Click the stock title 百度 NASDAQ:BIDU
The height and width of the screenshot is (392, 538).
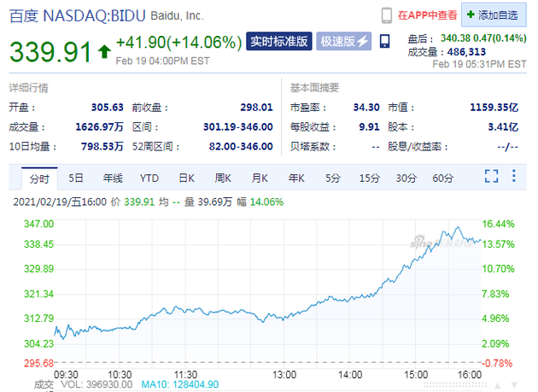[x=78, y=15]
